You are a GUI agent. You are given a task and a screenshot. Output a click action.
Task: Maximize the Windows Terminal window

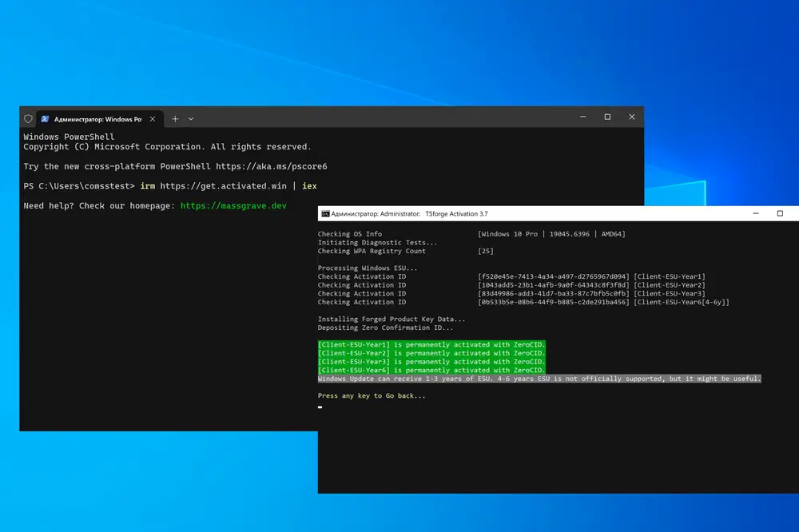click(607, 117)
